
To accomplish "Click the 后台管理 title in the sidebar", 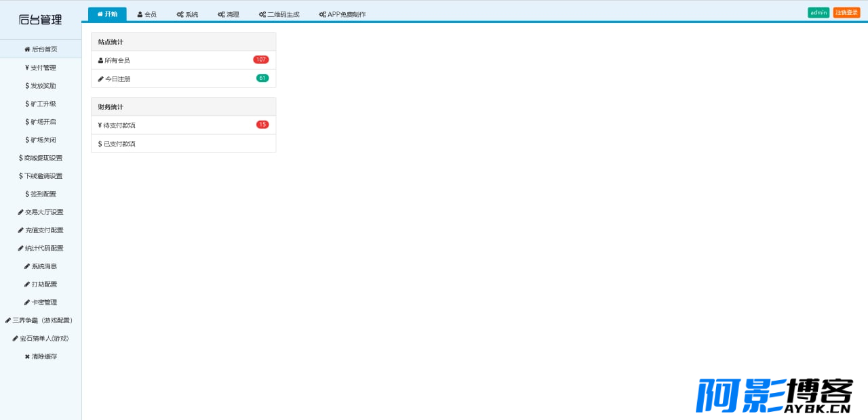I will coord(41,20).
